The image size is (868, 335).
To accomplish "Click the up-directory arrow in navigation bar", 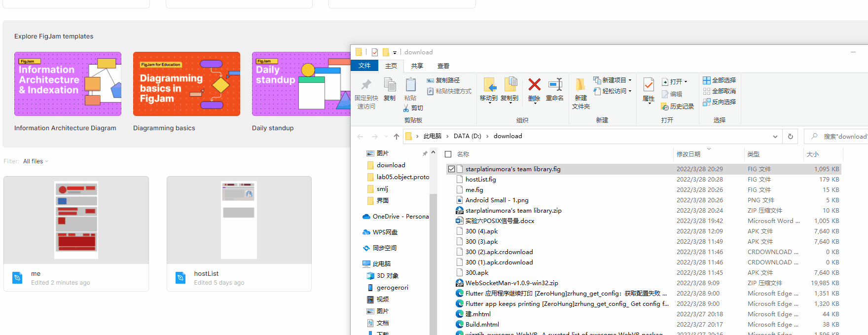I will (x=397, y=137).
